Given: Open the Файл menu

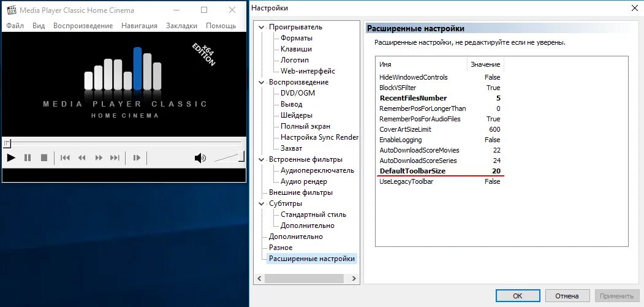Looking at the screenshot, I should 15,26.
